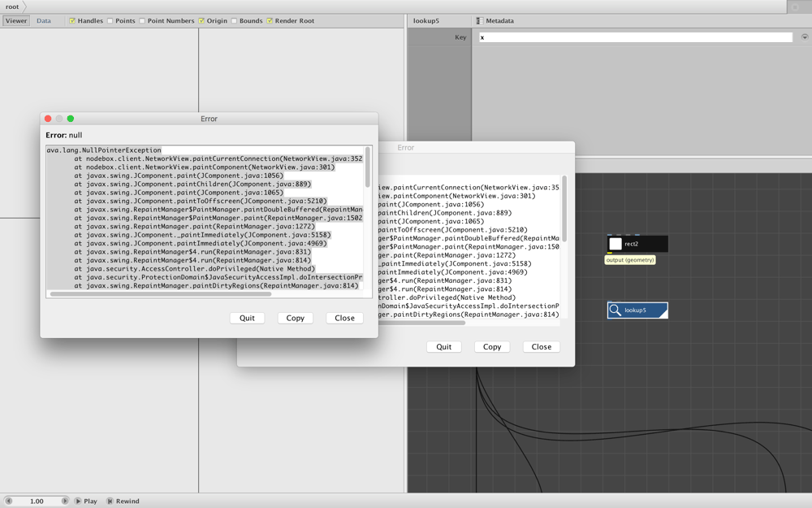The width and height of the screenshot is (812, 508).
Task: Click the green zoom button on the front Error dialog
Action: 71,119
